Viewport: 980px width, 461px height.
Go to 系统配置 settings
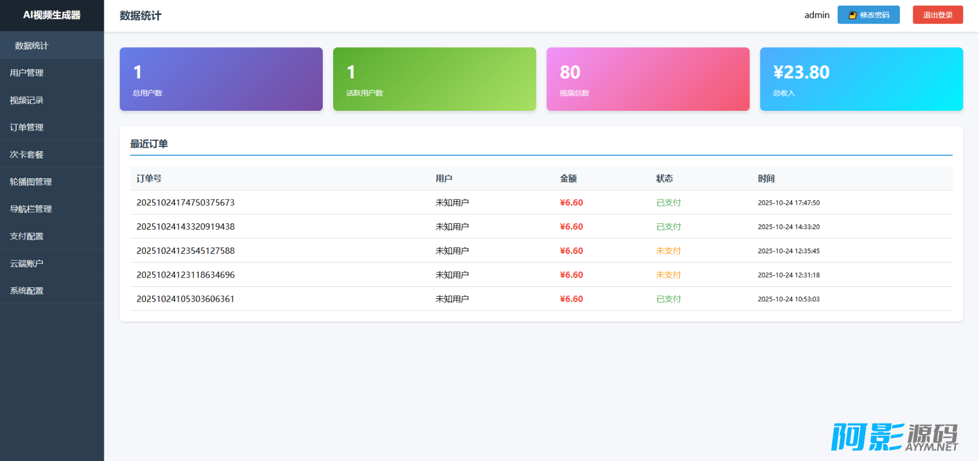point(27,290)
